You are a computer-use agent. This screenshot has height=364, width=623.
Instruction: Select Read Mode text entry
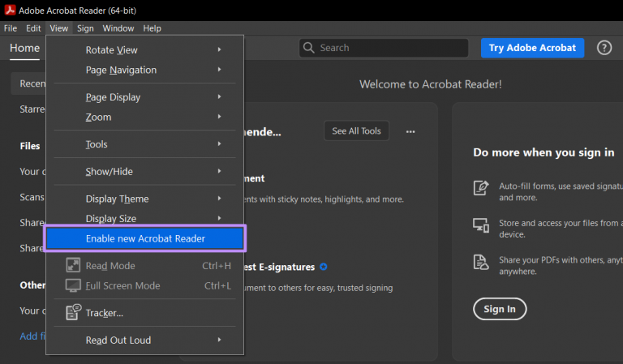click(110, 266)
